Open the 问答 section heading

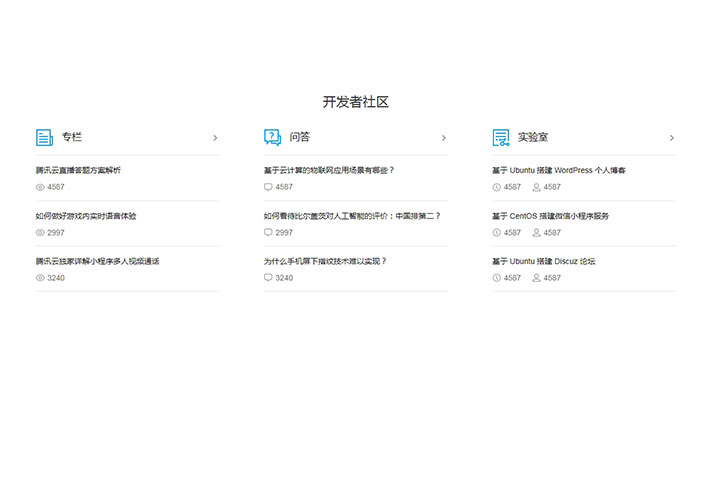[299, 138]
